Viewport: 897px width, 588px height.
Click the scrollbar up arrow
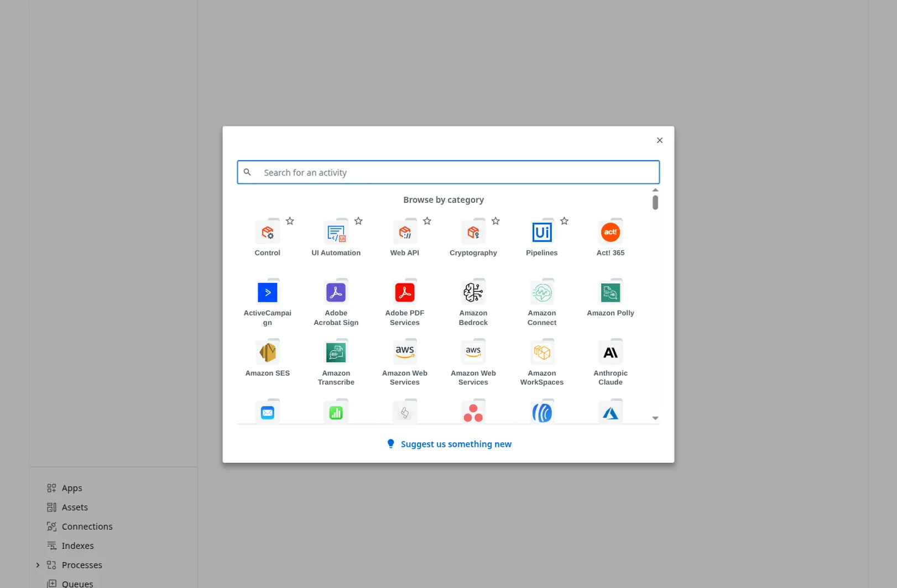[655, 190]
